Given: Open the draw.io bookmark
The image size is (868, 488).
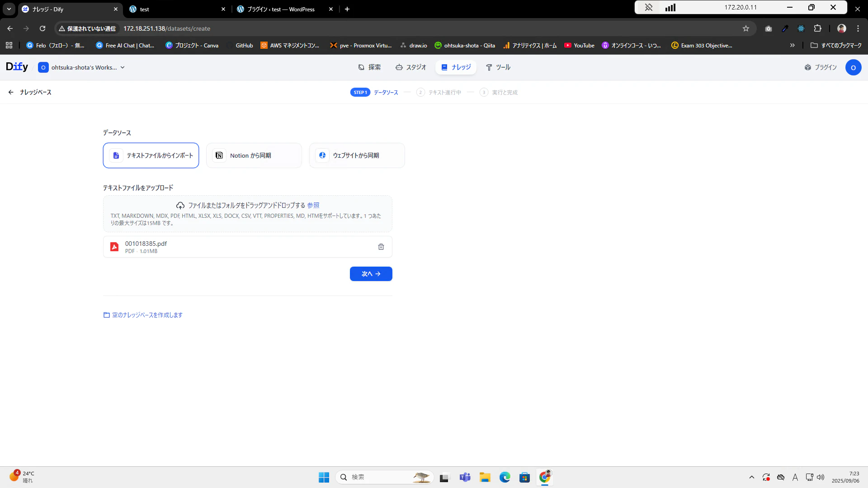Looking at the screenshot, I should 414,45.
